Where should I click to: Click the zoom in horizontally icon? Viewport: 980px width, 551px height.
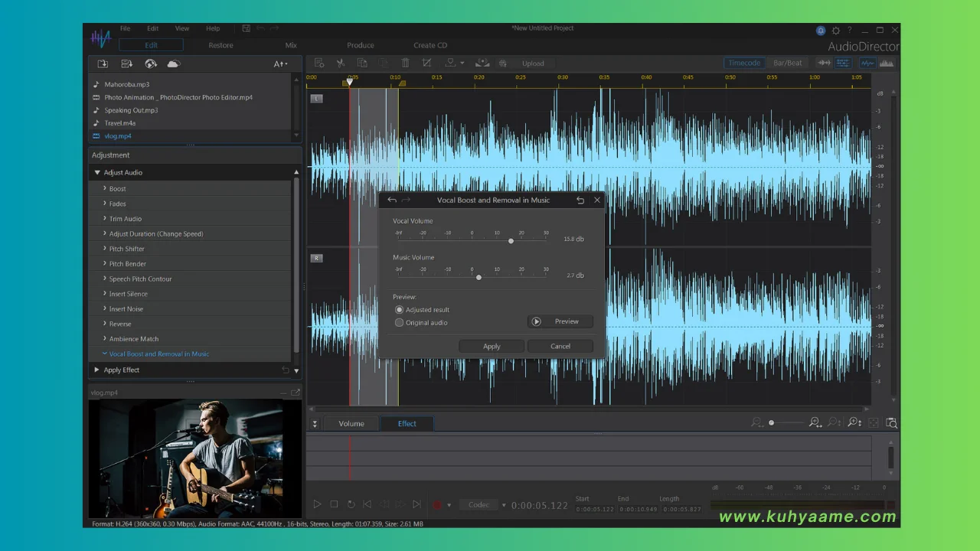[x=815, y=422]
